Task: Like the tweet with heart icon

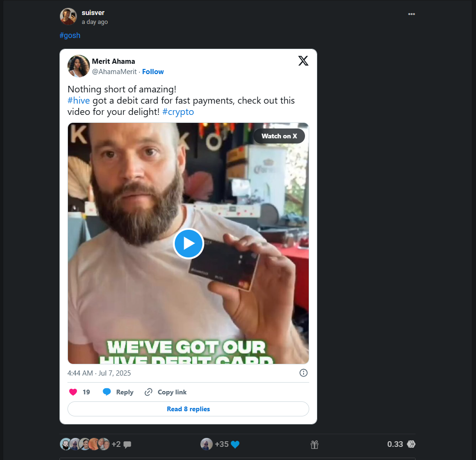Action: coord(73,392)
